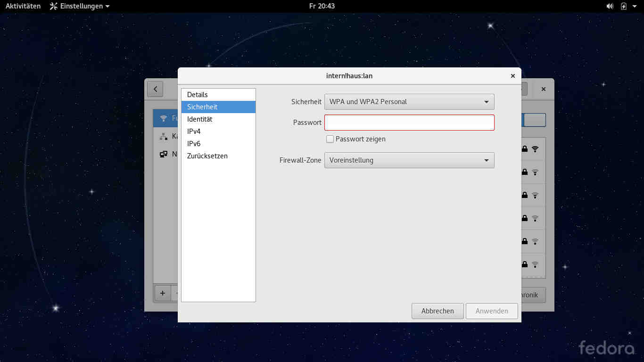Click the wired network icon in the sidebar

coord(164,136)
